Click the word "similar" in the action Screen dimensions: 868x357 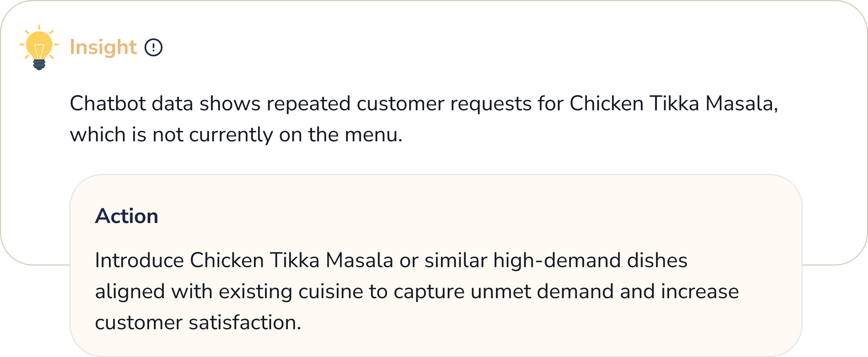(x=456, y=260)
